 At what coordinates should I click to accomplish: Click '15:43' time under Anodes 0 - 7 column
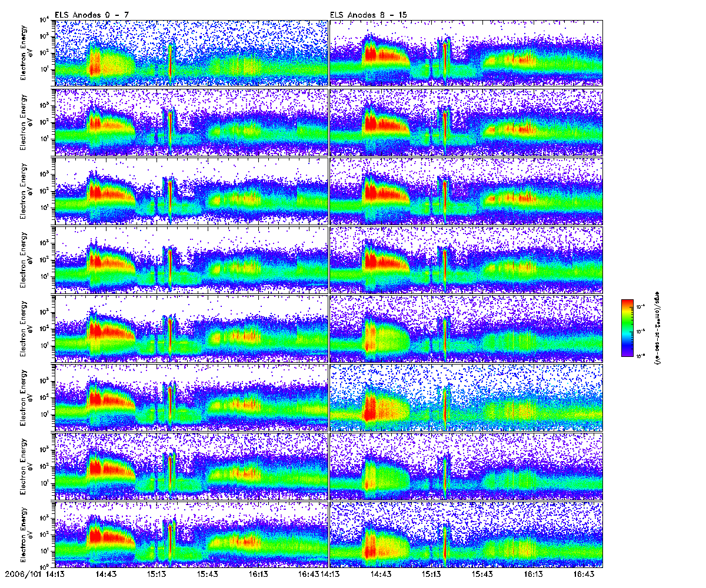208,574
